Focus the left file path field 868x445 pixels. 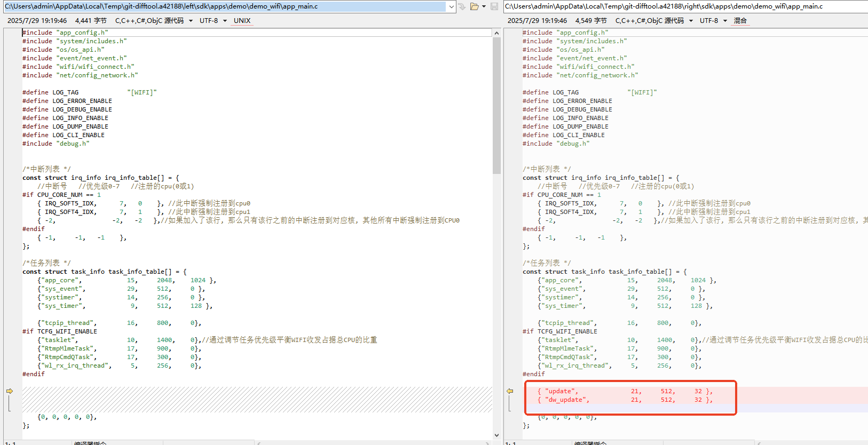pos(225,6)
